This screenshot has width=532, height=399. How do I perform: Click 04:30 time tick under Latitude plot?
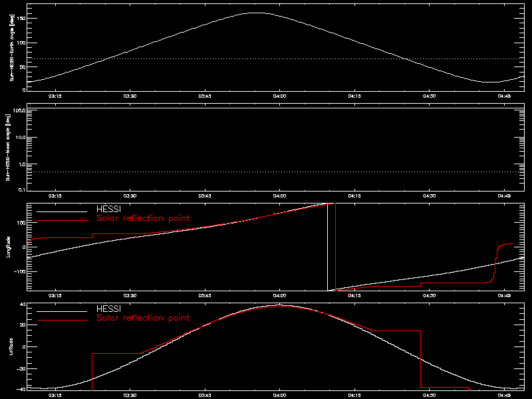point(429,395)
